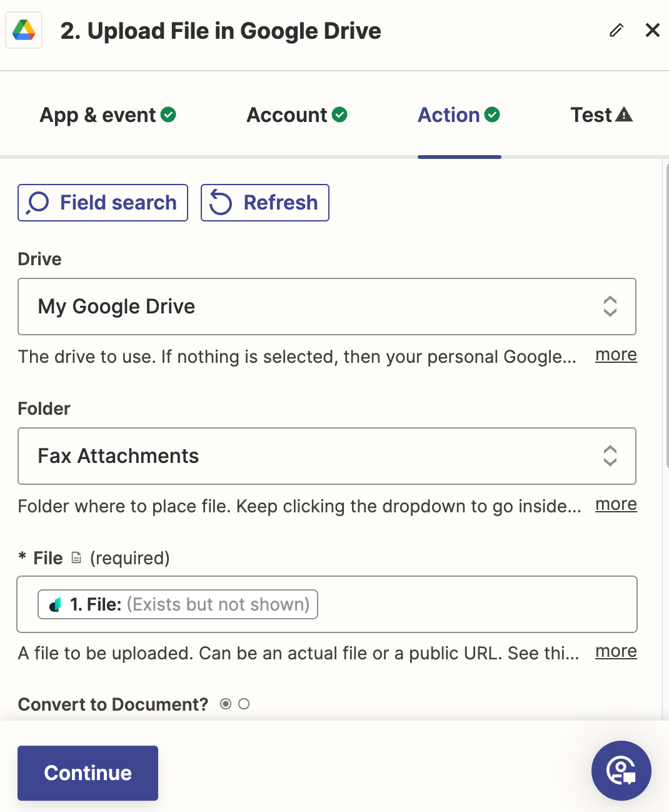
Task: Click the warning triangle on Test tab
Action: [x=624, y=114]
